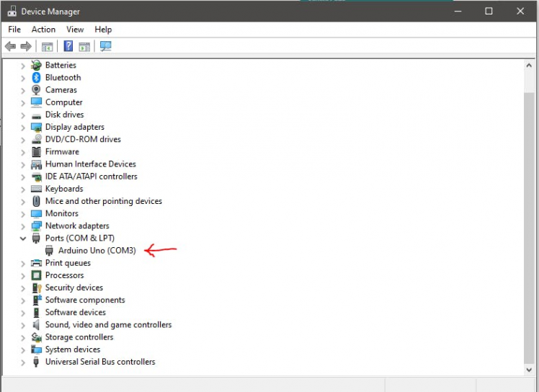Viewport: 539px width, 392px height.
Task: Click Scan for hardware changes monitor icon
Action: pyautogui.click(x=105, y=46)
